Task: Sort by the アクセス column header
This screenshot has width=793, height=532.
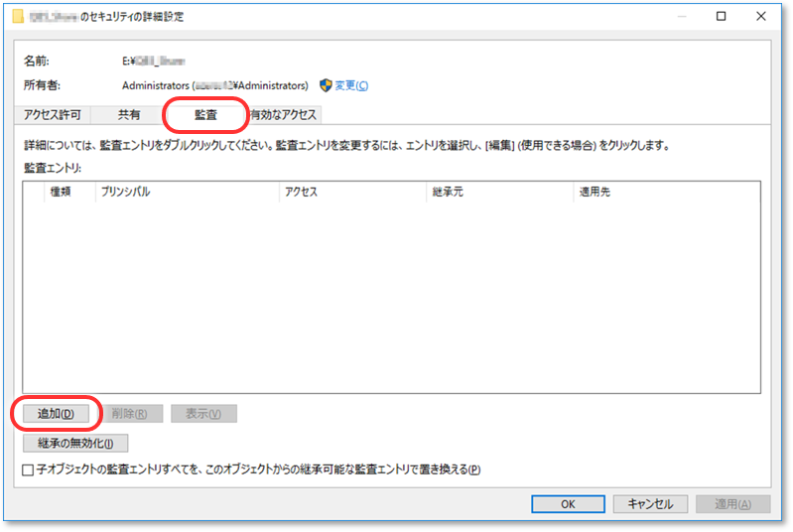Action: 352,192
